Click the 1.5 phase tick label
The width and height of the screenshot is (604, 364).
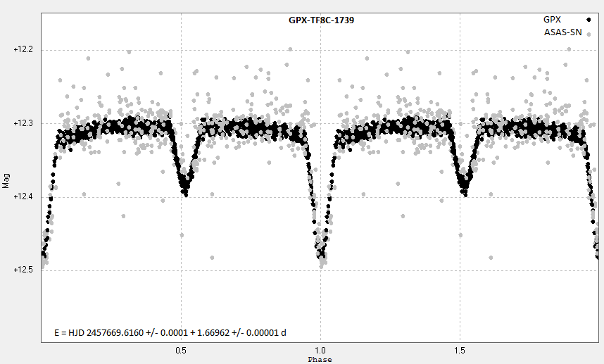[x=460, y=351]
